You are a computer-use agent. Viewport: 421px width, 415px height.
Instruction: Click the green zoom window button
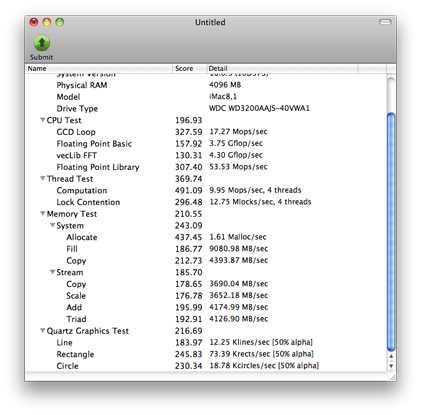tap(60, 22)
